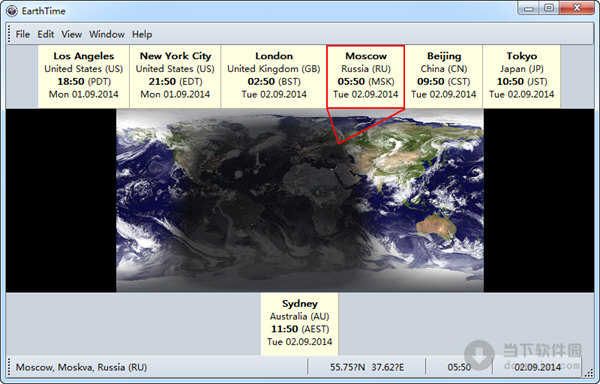Click status bar text 'Moscow, Moskva, Russia (RU)'
600x384 pixels.
(82, 367)
